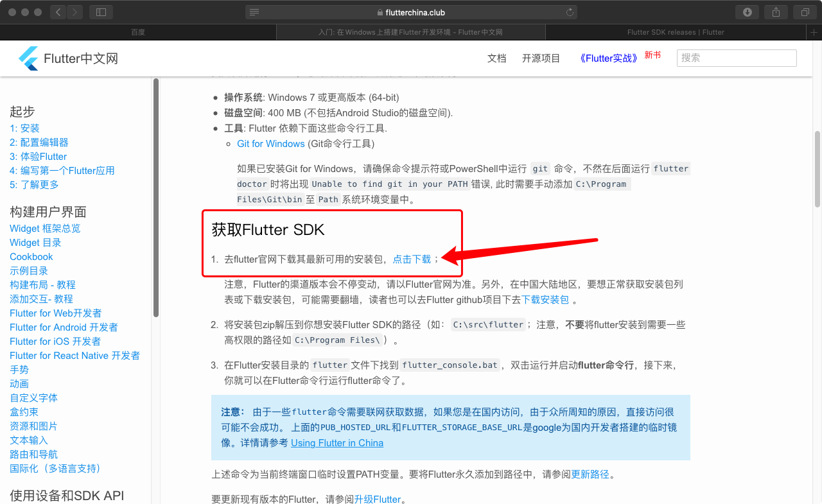Viewport: 822px width, 504px height.
Task: Click the flutterchina.club address bar
Action: click(411, 12)
